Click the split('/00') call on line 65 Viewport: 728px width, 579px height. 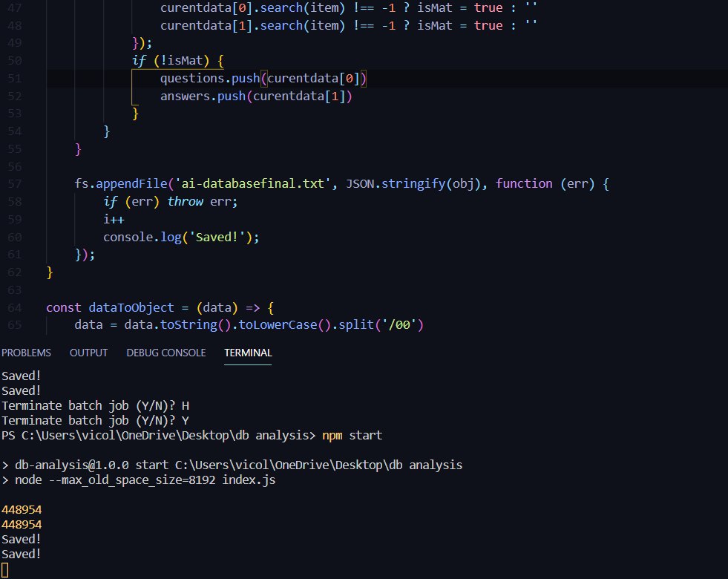point(381,324)
